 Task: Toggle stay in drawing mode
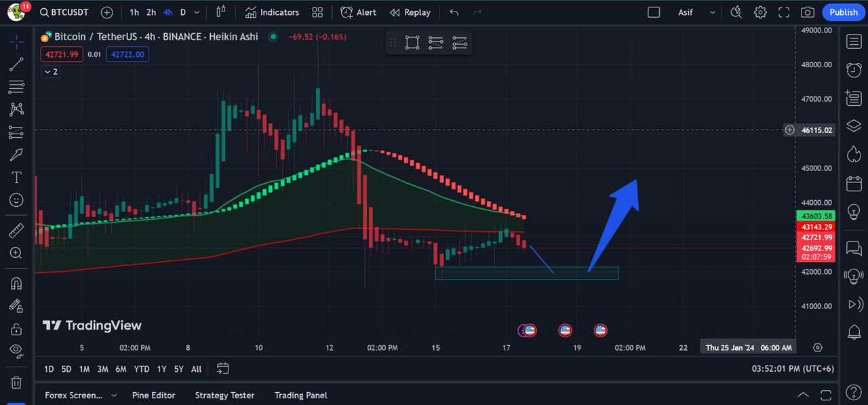click(x=16, y=306)
